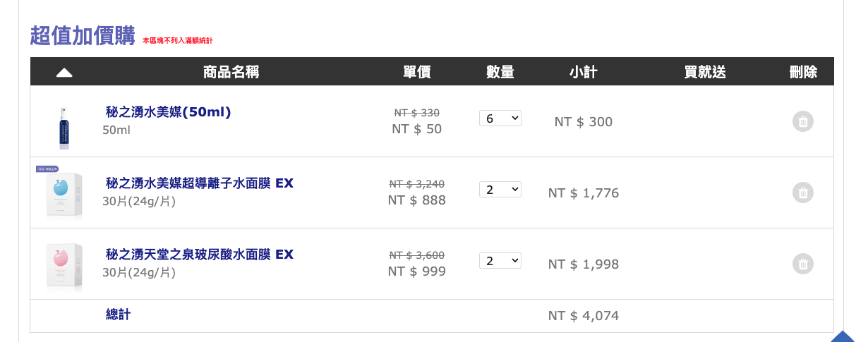The image size is (868, 342).
Task: Click the 商品名稱 column header
Action: point(231,72)
